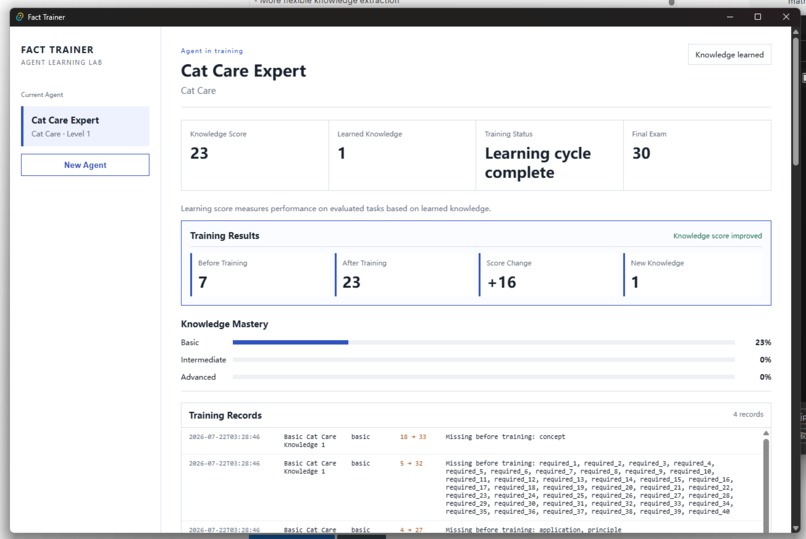
Task: Minimize the Fact Trainer window
Action: pyautogui.click(x=729, y=17)
